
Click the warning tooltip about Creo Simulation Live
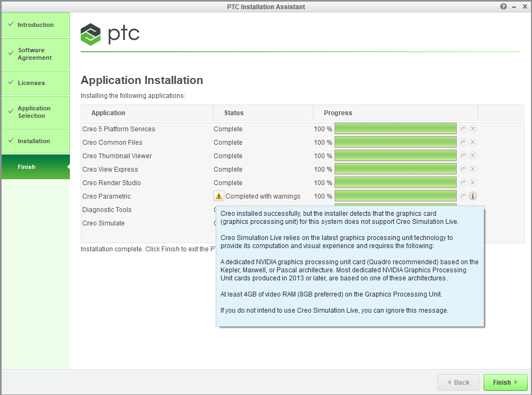[350, 266]
